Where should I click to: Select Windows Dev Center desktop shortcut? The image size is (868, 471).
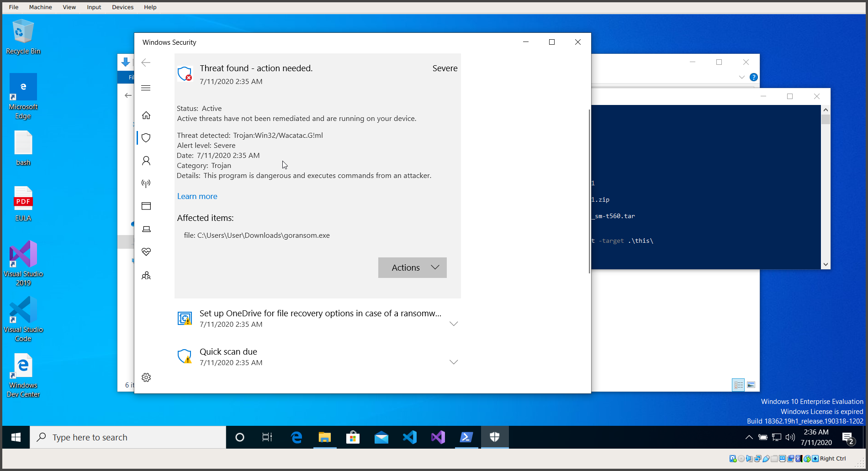[23, 375]
